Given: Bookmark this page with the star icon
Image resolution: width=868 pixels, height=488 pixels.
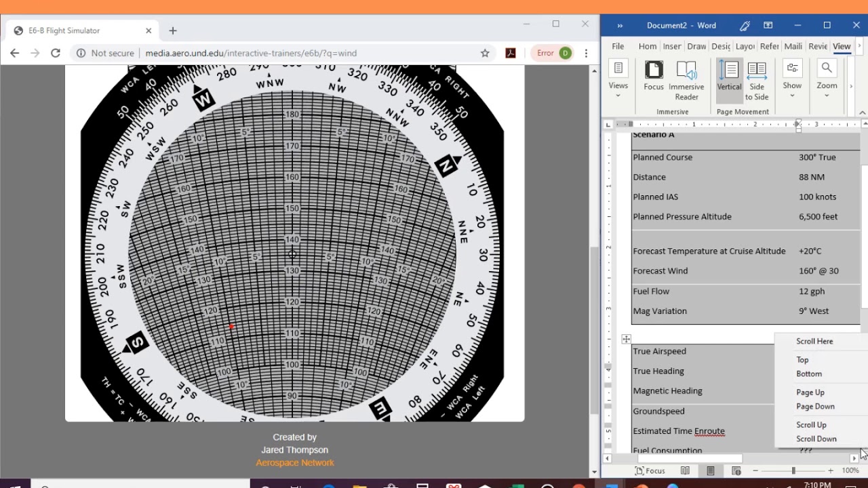Looking at the screenshot, I should click(485, 53).
